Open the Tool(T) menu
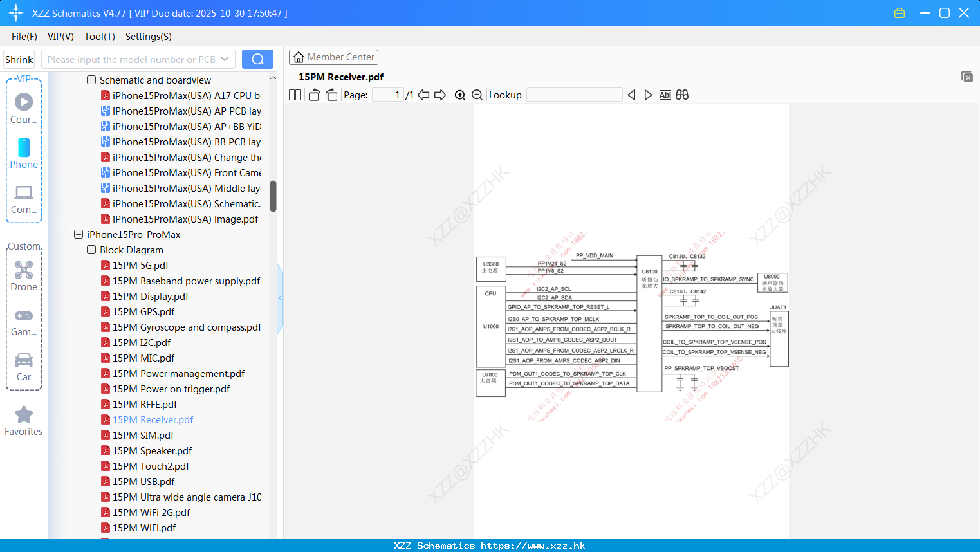Screen dimensions: 980x552 point(100,37)
